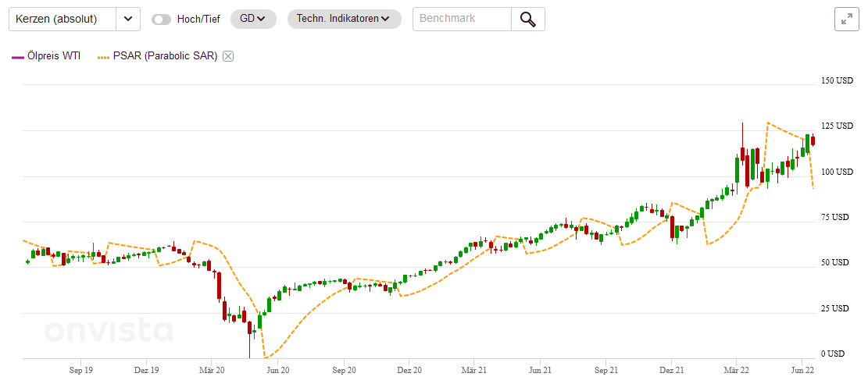Image resolution: width=868 pixels, height=391 pixels.
Task: Click the Ölpreis WTI legend label
Action: coord(54,56)
